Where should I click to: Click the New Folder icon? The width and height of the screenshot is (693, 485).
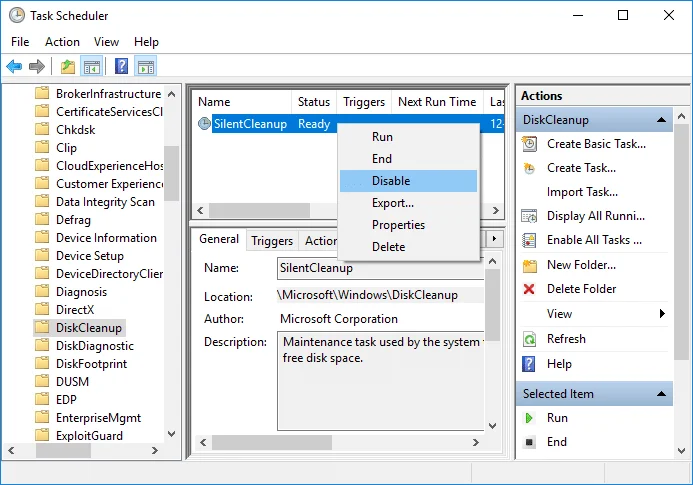529,265
